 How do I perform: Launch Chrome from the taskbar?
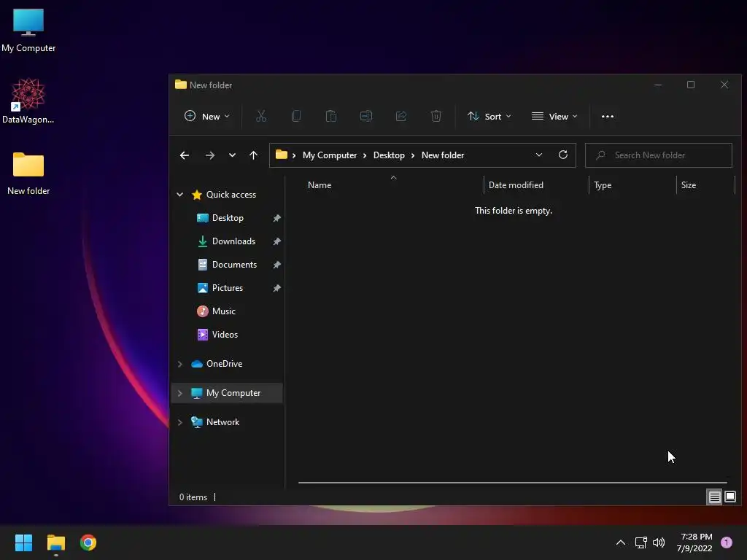(88, 542)
